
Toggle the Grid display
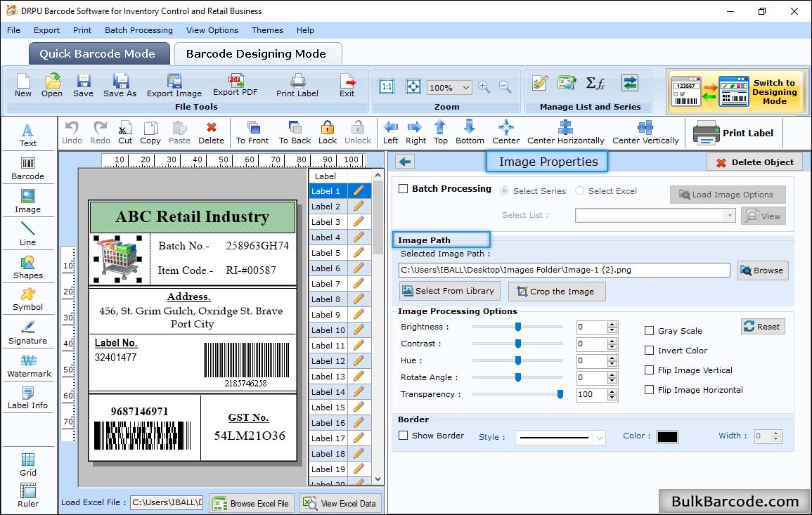click(x=28, y=464)
